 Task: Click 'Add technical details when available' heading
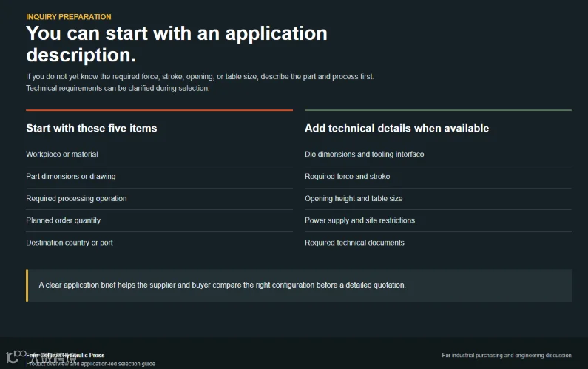pyautogui.click(x=396, y=128)
